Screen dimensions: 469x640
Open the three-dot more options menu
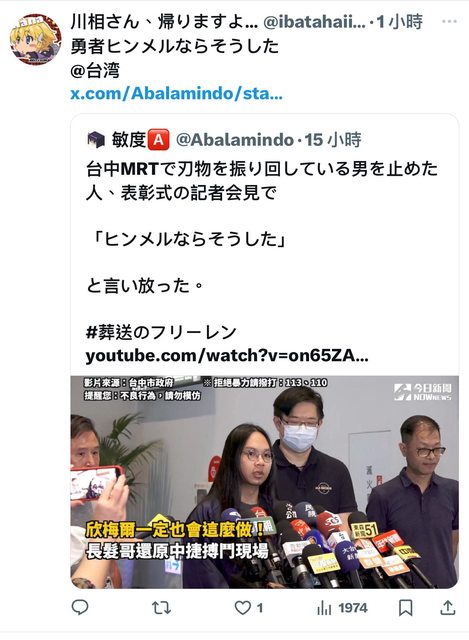click(449, 21)
